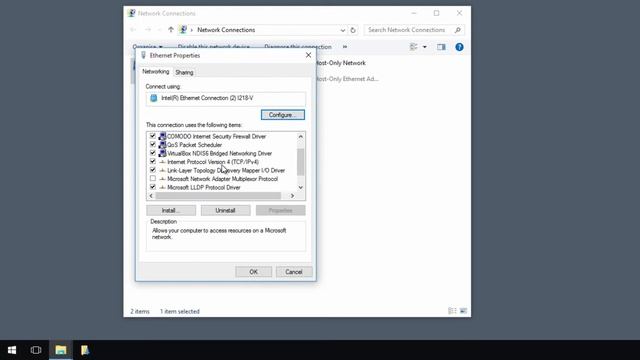Click the Uninstall button
The width and height of the screenshot is (640, 360).
(x=225, y=210)
